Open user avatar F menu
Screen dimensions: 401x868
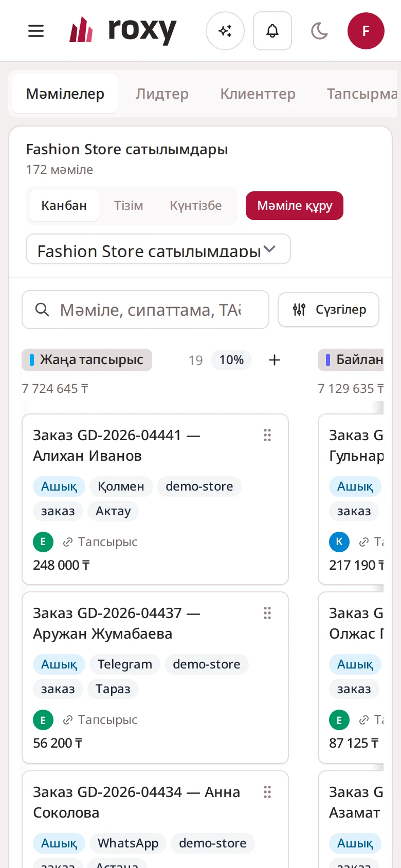366,31
